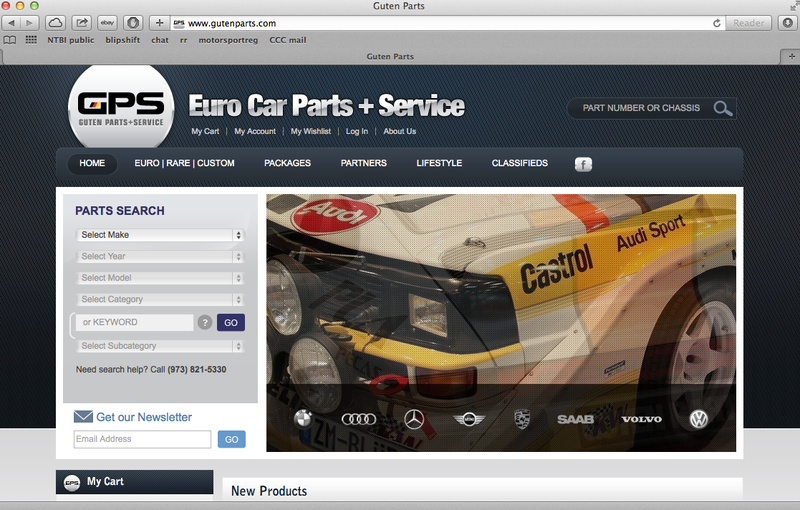The image size is (800, 510).
Task: Click the Log In link
Action: click(x=357, y=131)
